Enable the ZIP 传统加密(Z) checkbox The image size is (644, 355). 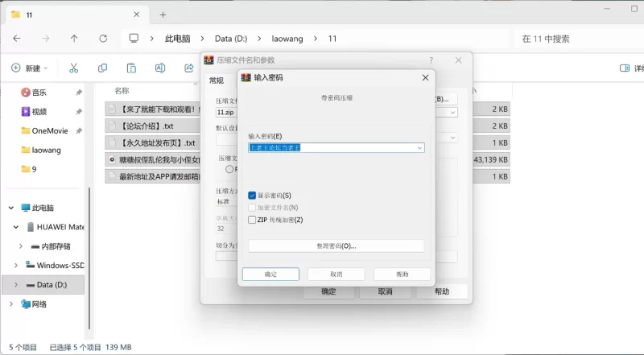(253, 219)
